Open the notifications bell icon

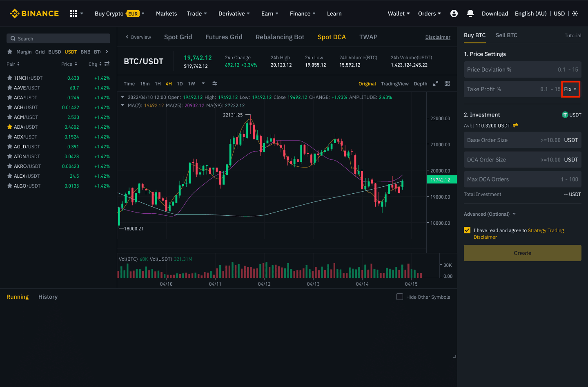[470, 13]
